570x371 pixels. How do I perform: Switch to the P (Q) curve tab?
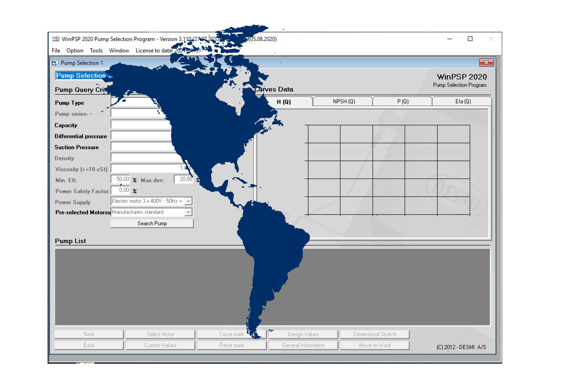click(403, 101)
